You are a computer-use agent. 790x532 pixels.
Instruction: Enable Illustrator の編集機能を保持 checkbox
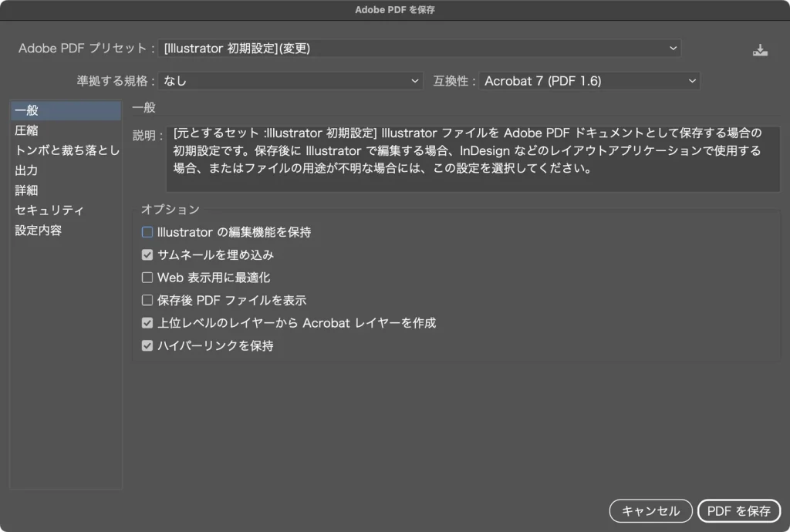(x=147, y=232)
